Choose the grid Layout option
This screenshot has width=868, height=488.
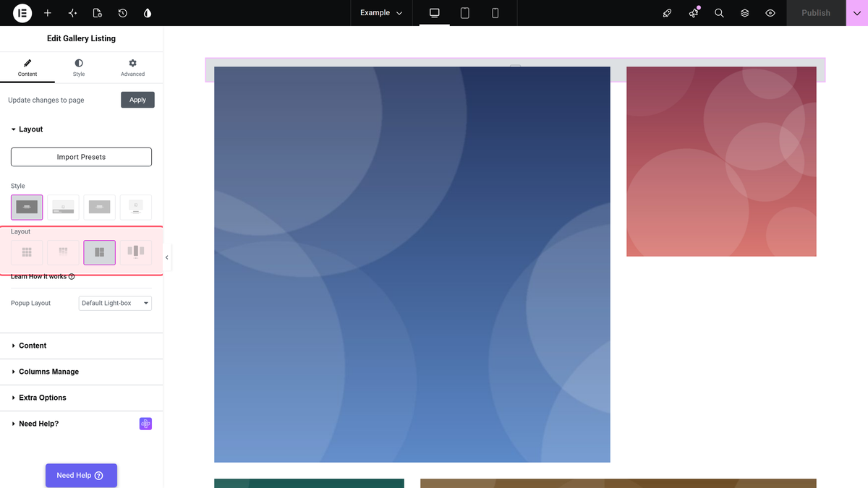pyautogui.click(x=27, y=252)
